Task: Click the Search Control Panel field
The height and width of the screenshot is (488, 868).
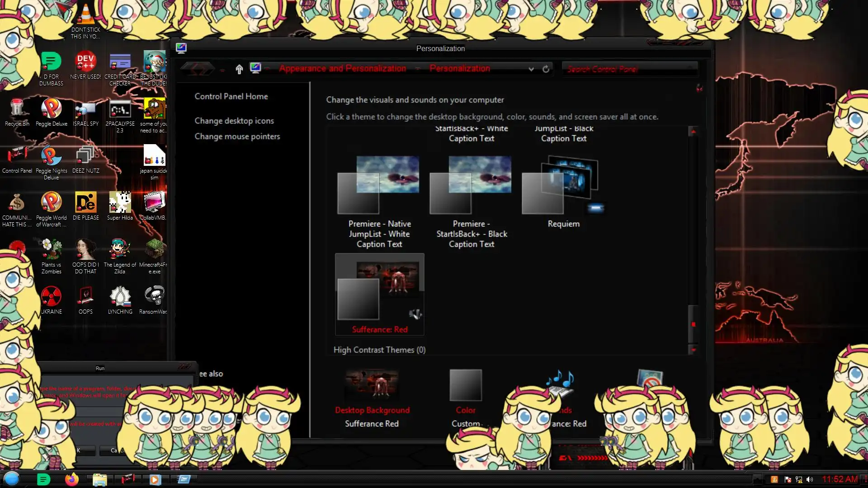Action: coord(628,69)
